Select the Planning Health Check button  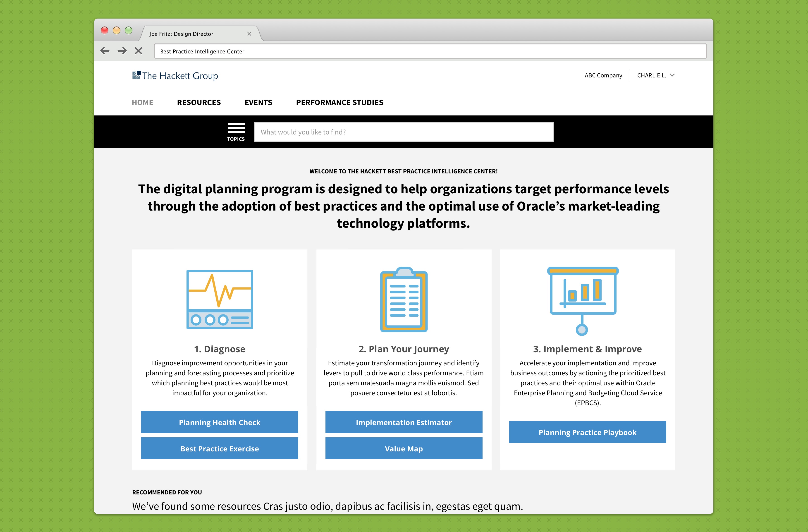click(220, 422)
